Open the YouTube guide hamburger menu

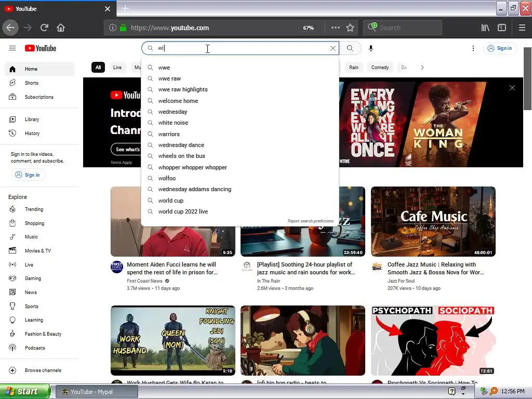coord(12,48)
